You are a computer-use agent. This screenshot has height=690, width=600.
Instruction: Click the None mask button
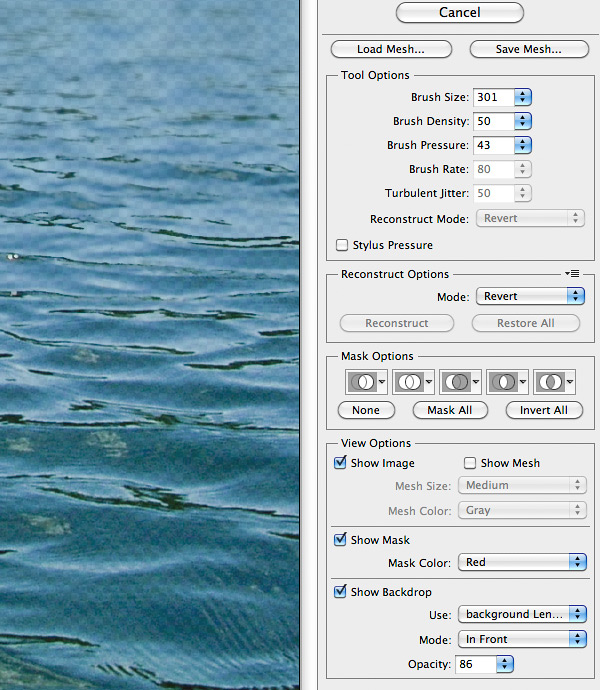tap(366, 410)
